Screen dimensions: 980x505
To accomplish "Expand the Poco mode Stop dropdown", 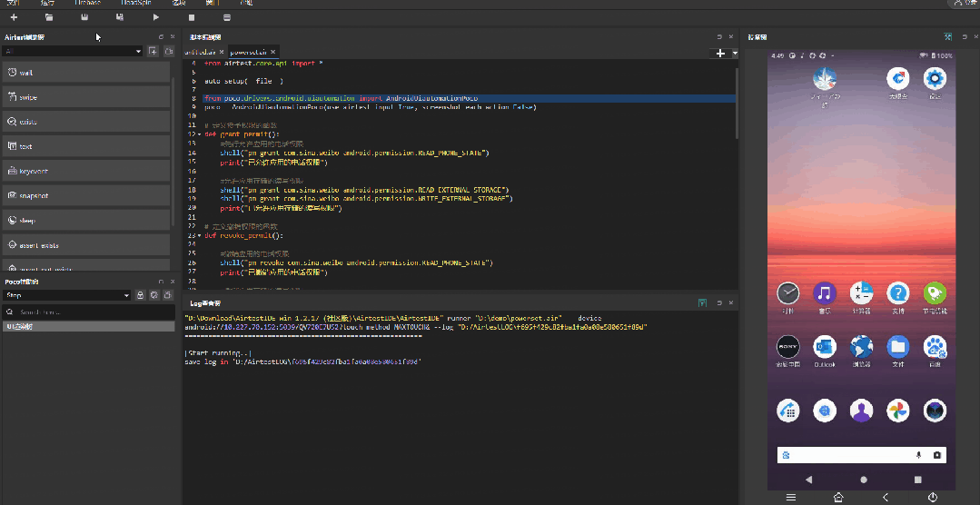I will coord(126,295).
